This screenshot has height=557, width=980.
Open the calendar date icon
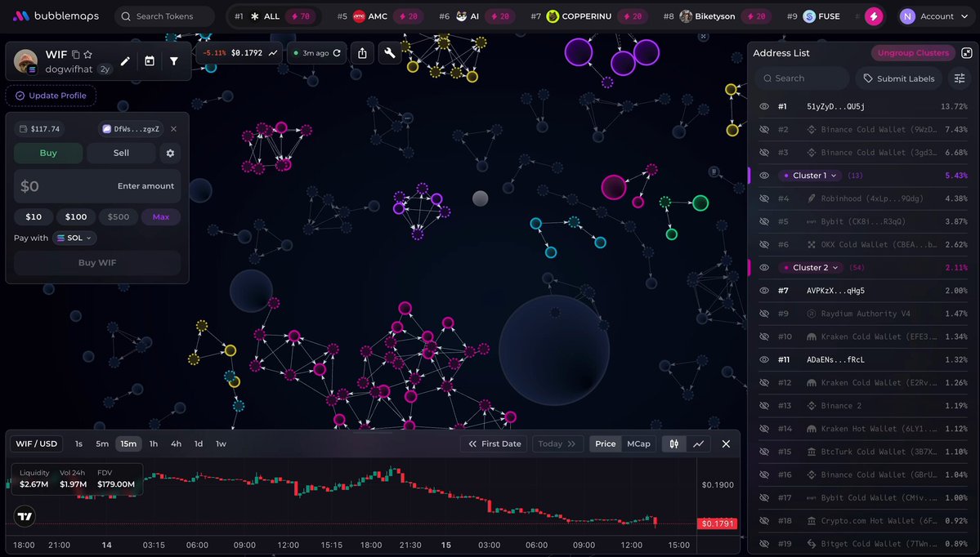150,61
